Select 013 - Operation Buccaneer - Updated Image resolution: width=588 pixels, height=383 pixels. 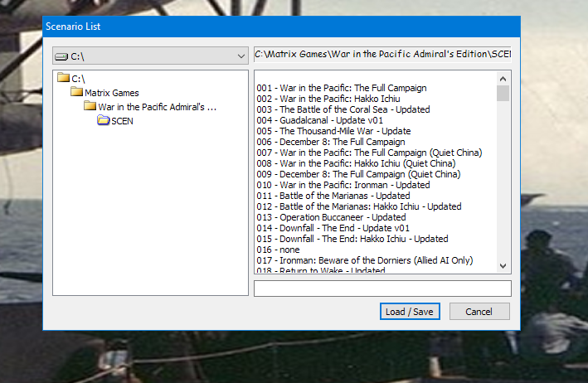tap(331, 217)
